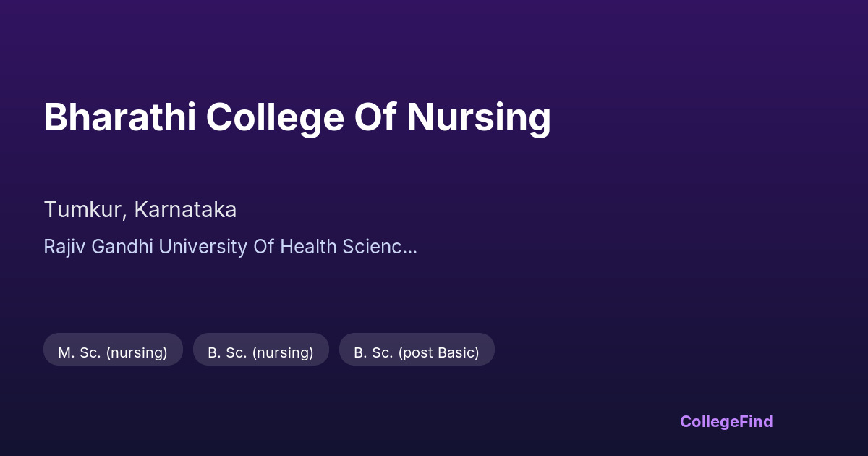Select "Tumkur" in the location line

[84, 210]
